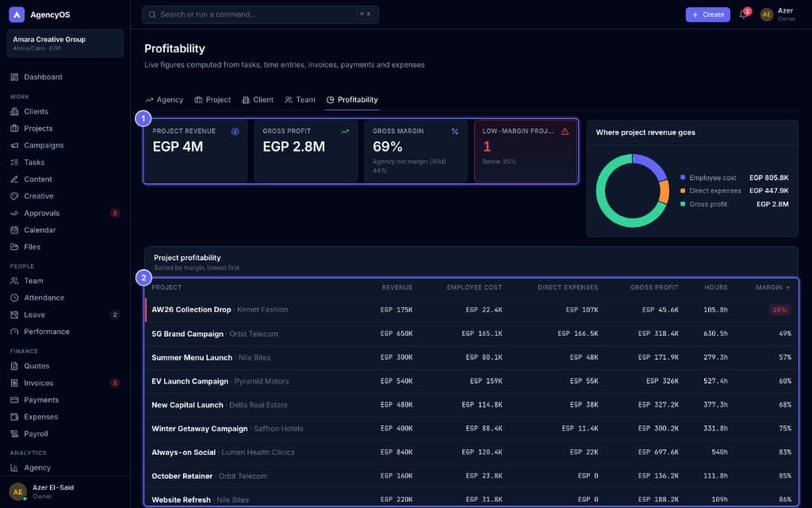Switch to the Client tab
The width and height of the screenshot is (812, 508).
coord(258,99)
